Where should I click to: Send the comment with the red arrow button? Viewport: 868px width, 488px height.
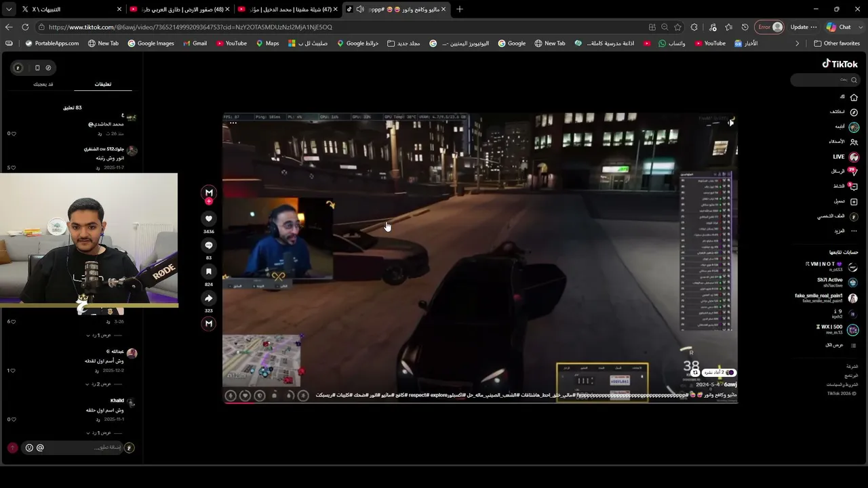pos(12,447)
